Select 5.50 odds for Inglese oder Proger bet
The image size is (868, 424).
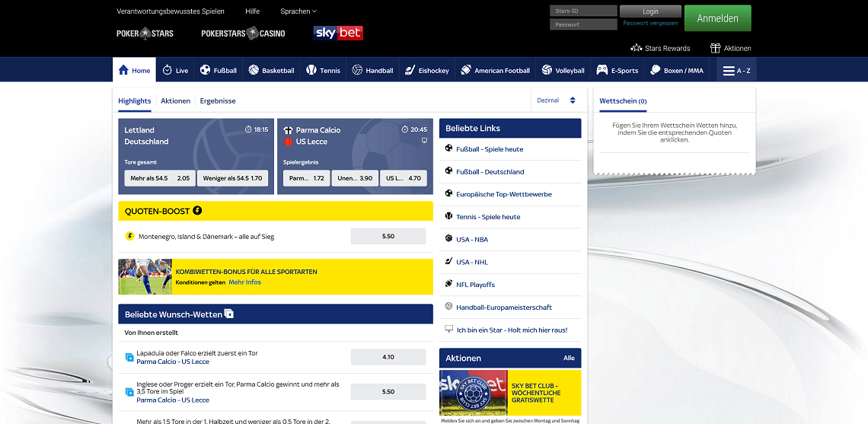(388, 391)
